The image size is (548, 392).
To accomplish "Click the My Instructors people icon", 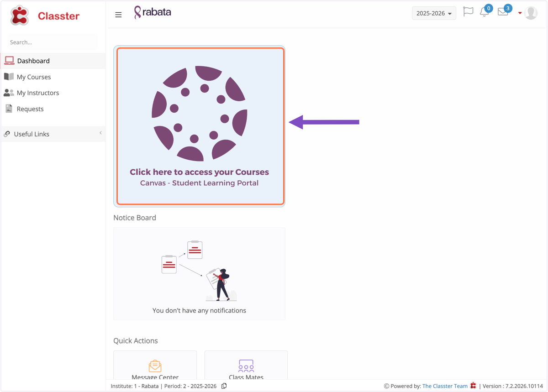I will point(9,93).
